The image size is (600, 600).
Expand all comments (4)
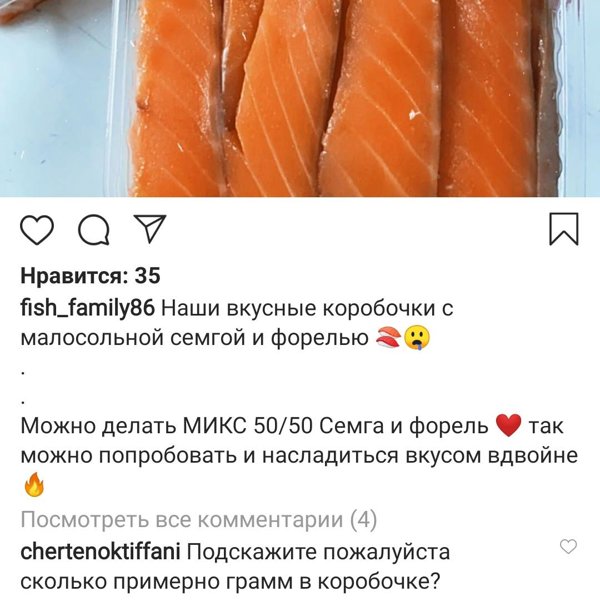(199, 520)
